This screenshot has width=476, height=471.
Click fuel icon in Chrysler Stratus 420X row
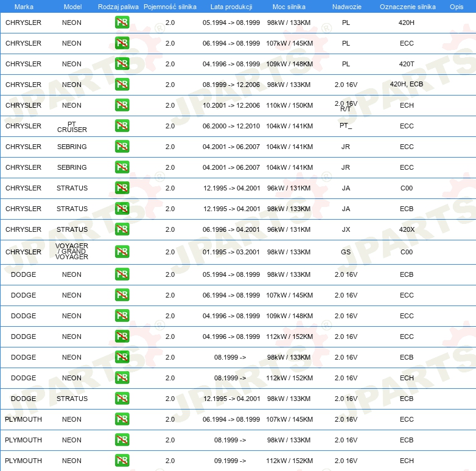pos(122,229)
